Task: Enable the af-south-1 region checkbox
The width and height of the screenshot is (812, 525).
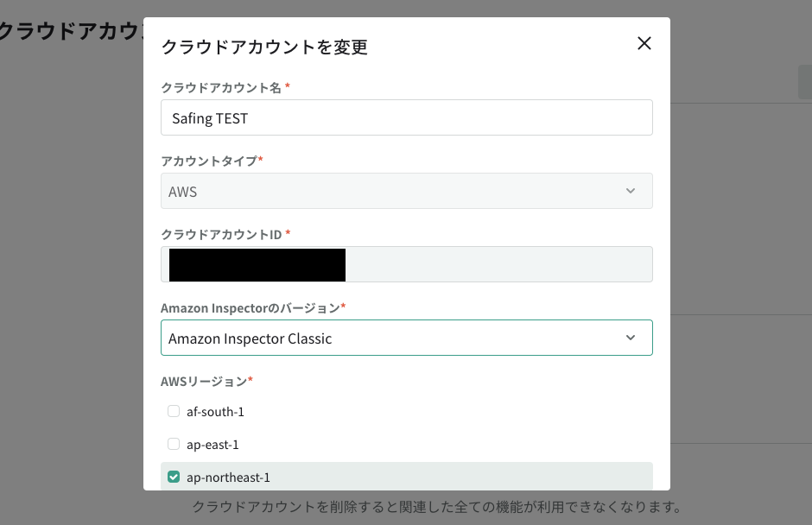Action: [x=174, y=411]
